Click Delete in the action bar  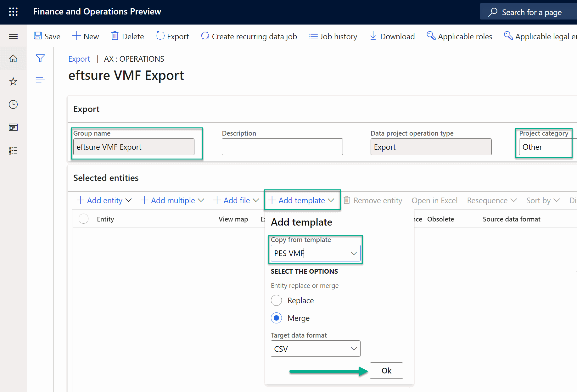point(127,36)
